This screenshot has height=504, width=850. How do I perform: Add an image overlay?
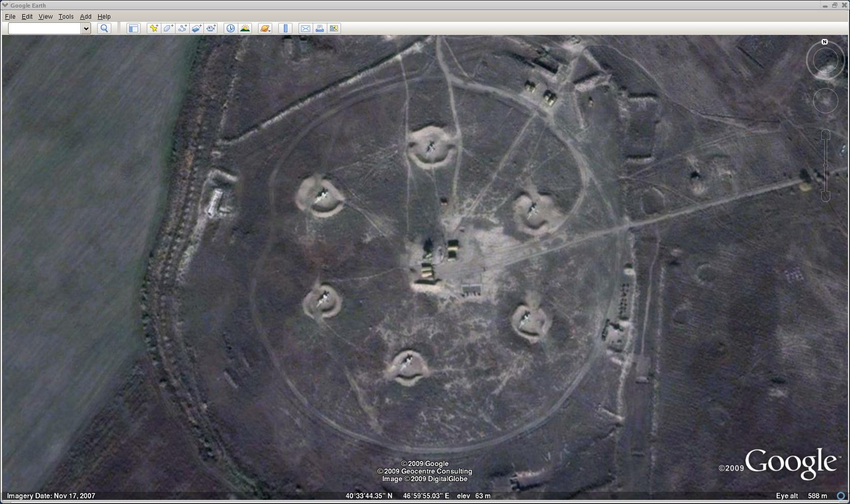(196, 28)
